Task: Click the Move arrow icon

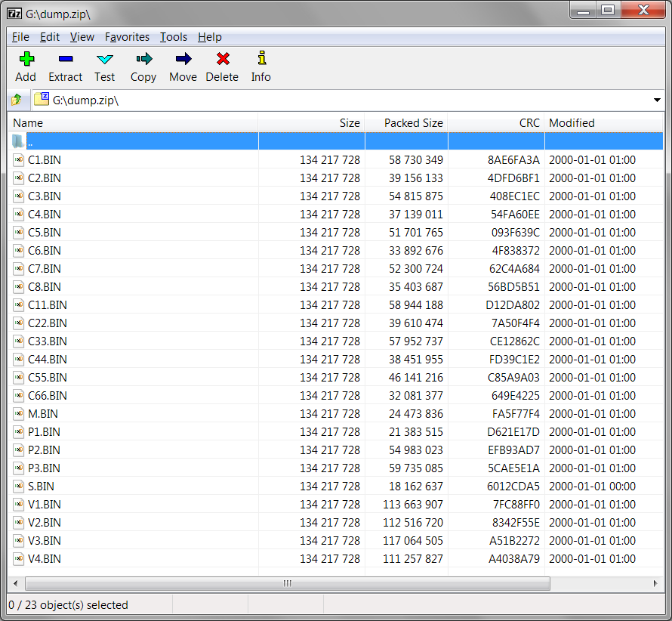Action: [x=183, y=59]
